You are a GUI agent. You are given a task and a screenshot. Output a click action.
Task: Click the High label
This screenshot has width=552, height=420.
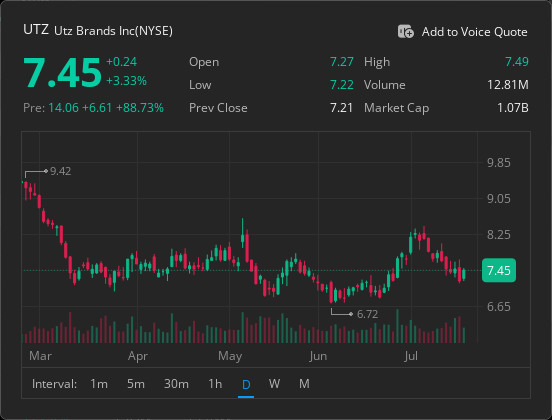[x=377, y=62]
